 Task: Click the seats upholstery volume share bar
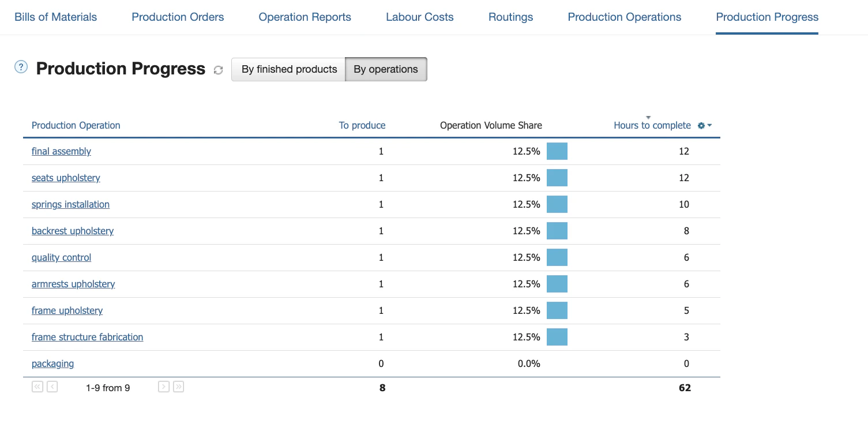point(557,178)
